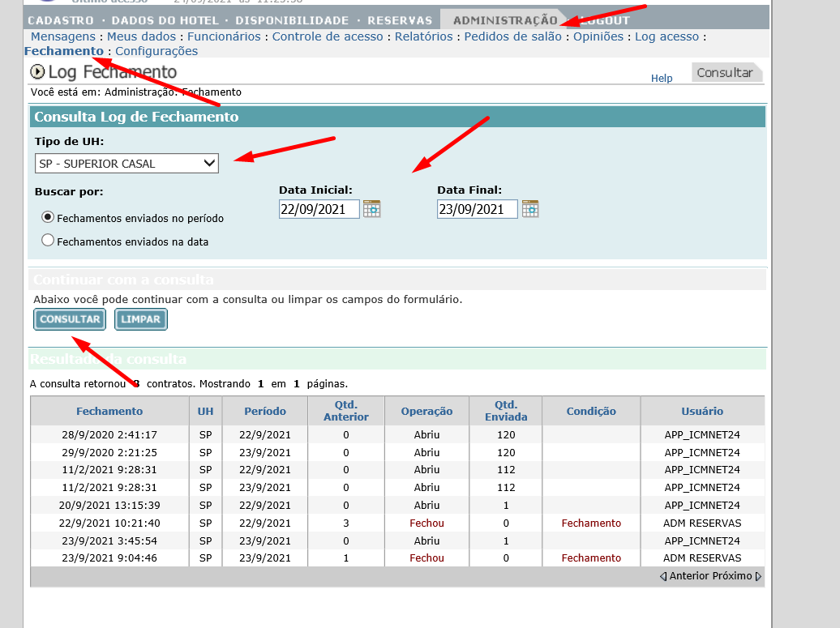Open Controle de acesso page

(328, 36)
